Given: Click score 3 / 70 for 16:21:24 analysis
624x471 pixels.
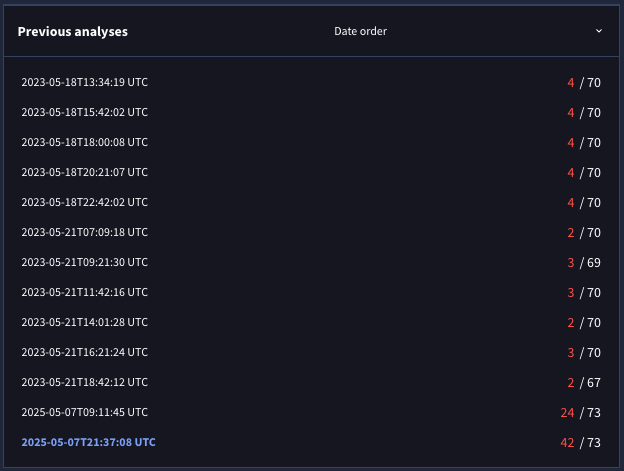Looking at the screenshot, I should pyautogui.click(x=584, y=353).
